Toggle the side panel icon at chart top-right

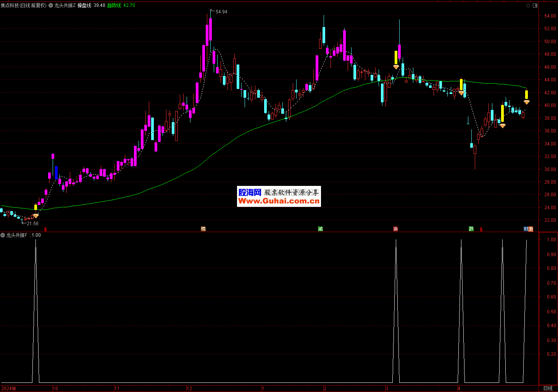(x=535, y=5)
